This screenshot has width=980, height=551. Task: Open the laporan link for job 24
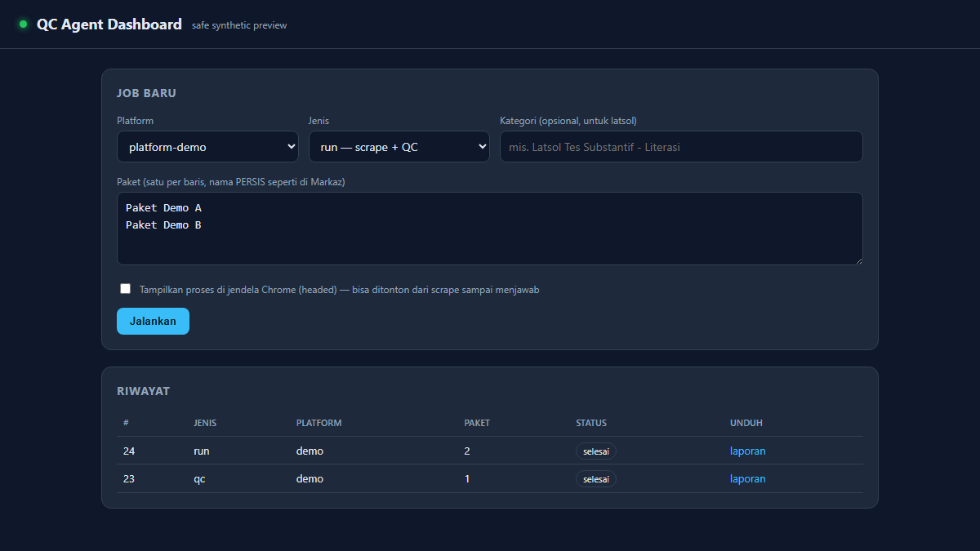(x=748, y=451)
